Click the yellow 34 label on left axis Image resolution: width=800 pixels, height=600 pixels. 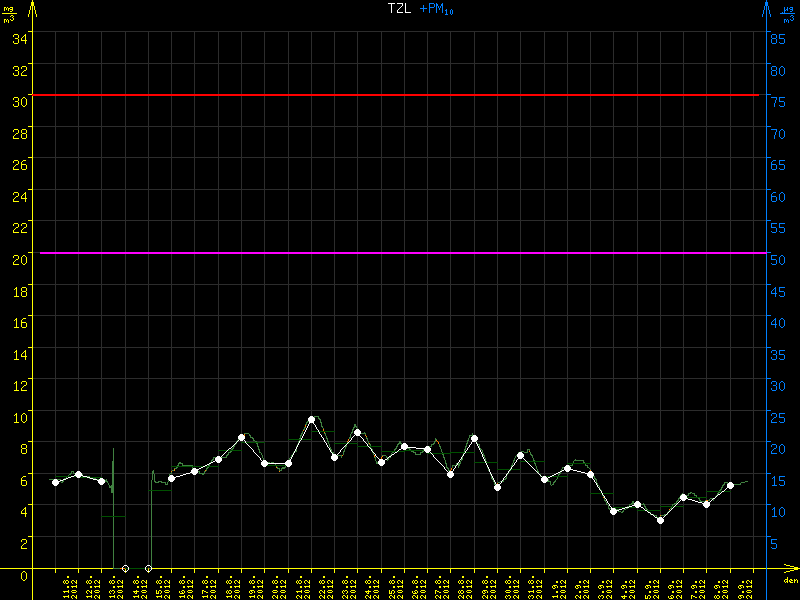click(x=18, y=39)
